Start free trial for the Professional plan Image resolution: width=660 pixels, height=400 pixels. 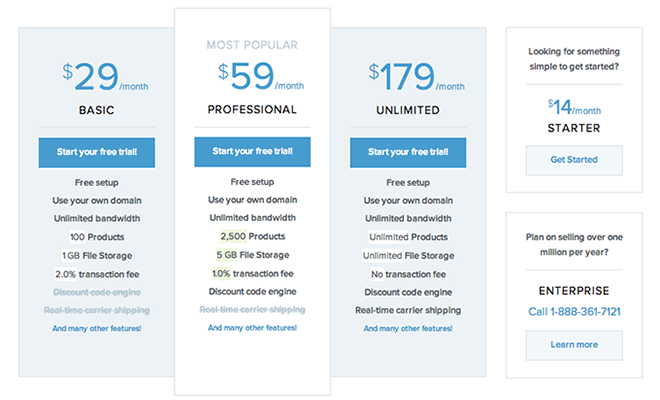pyautogui.click(x=252, y=152)
